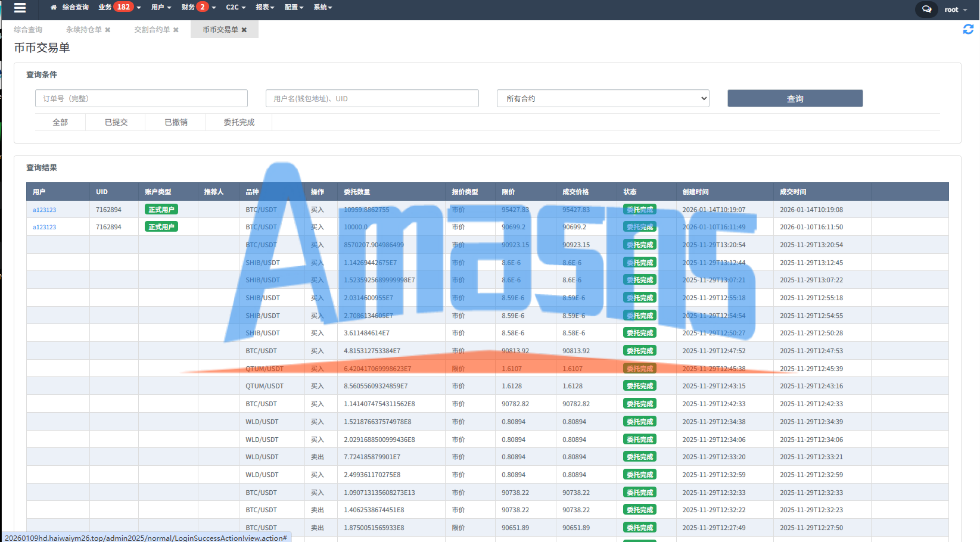
Task: Open the 用户 dropdown menu
Action: click(161, 8)
